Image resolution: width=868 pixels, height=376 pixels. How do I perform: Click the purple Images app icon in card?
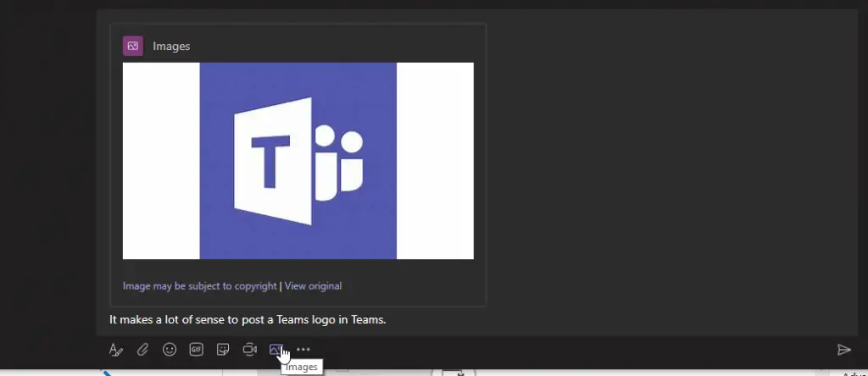(x=132, y=47)
